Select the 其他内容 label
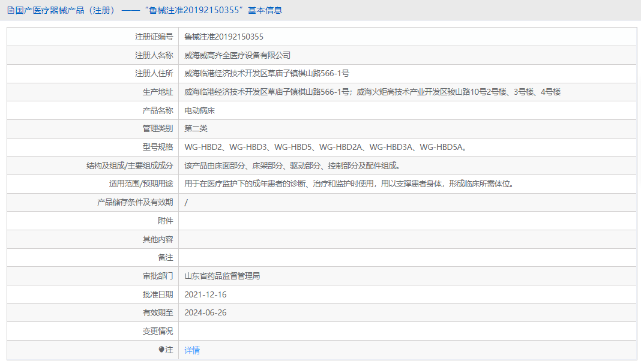The image size is (641, 364). click(158, 239)
